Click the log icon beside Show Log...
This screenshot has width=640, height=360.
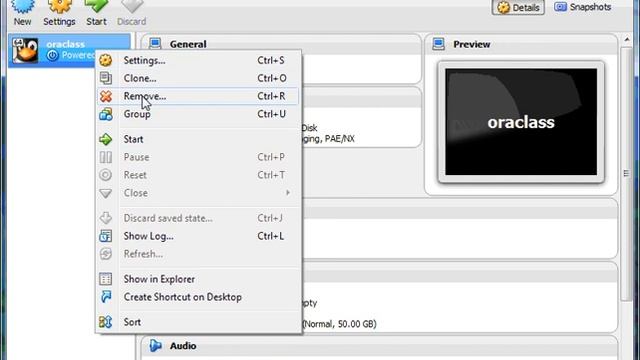click(106, 236)
